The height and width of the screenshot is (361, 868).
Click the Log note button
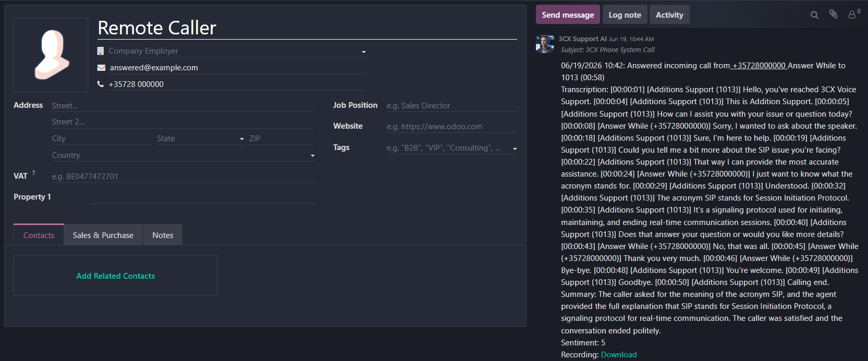[625, 15]
